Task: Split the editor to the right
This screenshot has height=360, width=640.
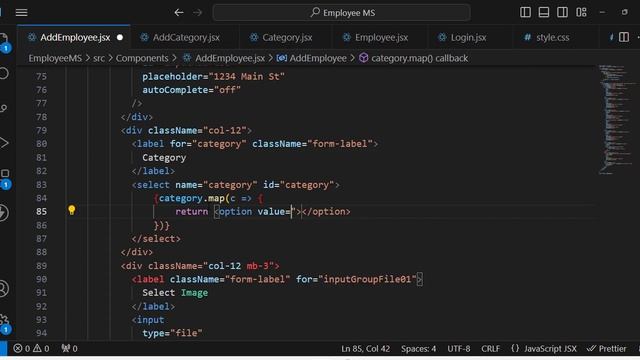Action: pos(624,37)
